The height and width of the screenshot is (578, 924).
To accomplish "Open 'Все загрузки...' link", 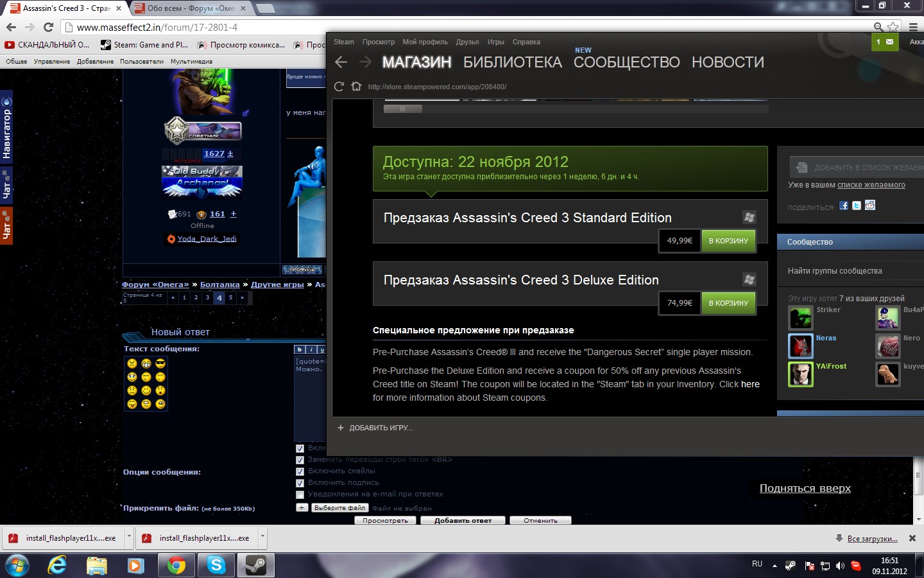I will [872, 538].
